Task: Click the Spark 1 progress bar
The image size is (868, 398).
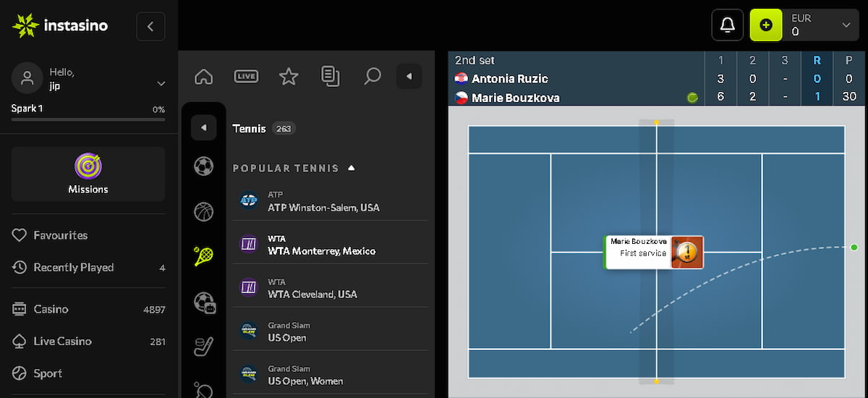Action: coord(88,119)
